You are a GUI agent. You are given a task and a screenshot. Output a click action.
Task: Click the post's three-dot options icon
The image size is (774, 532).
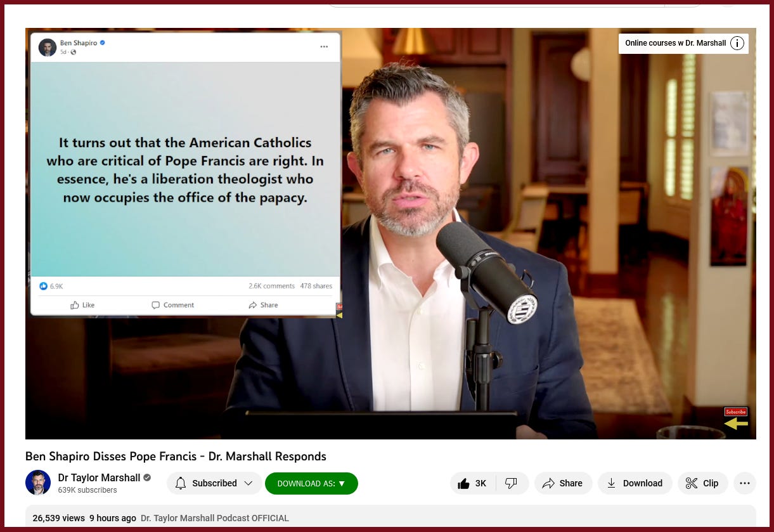324,47
